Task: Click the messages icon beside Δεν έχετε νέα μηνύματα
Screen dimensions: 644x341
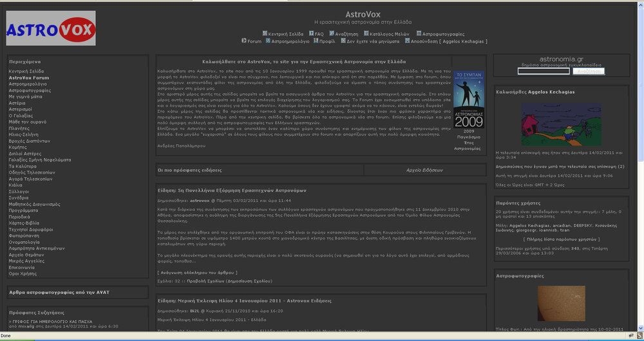Action: [343, 41]
